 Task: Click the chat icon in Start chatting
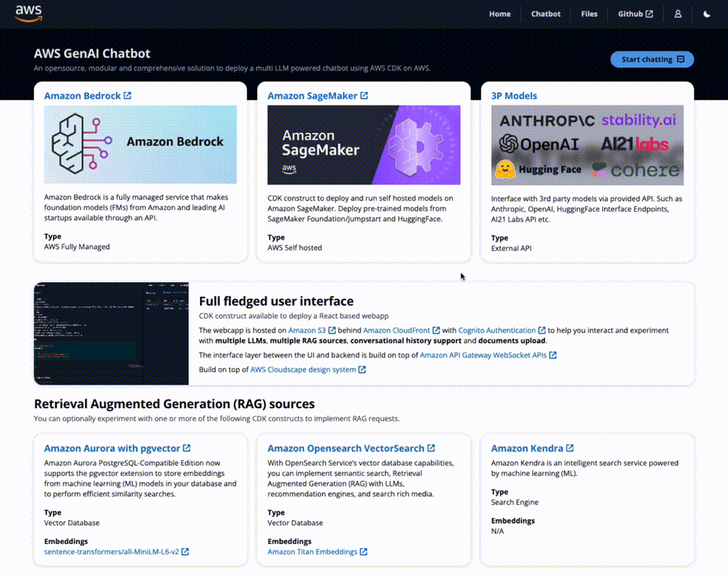681,59
